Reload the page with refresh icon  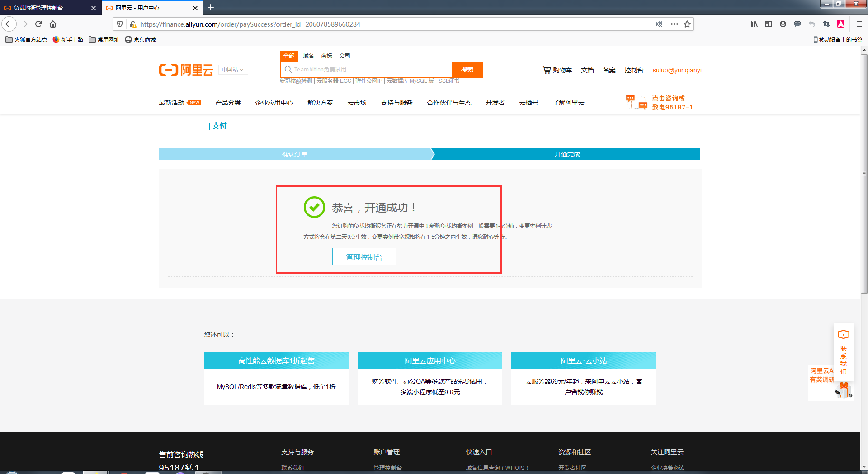pos(38,24)
